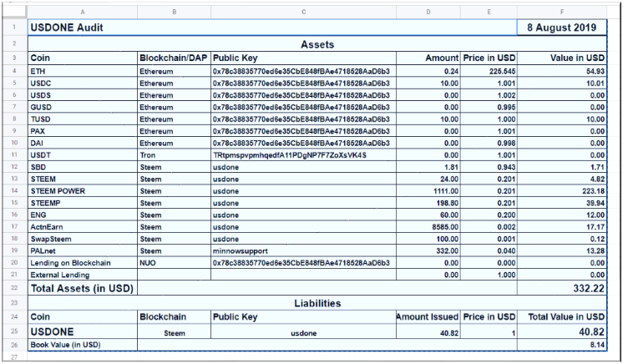Image resolution: width=623 pixels, height=364 pixels.
Task: Select the 'Tron' blockchain cell
Action: 174,155
